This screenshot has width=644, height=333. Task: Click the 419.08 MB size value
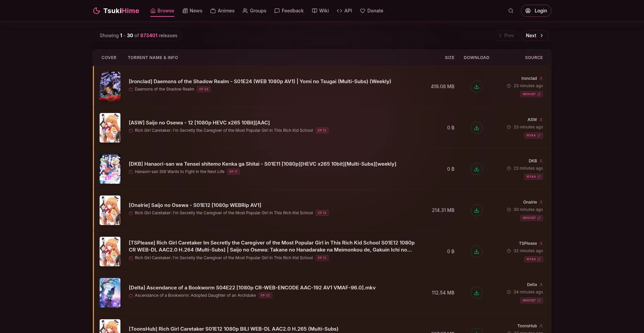(x=442, y=87)
